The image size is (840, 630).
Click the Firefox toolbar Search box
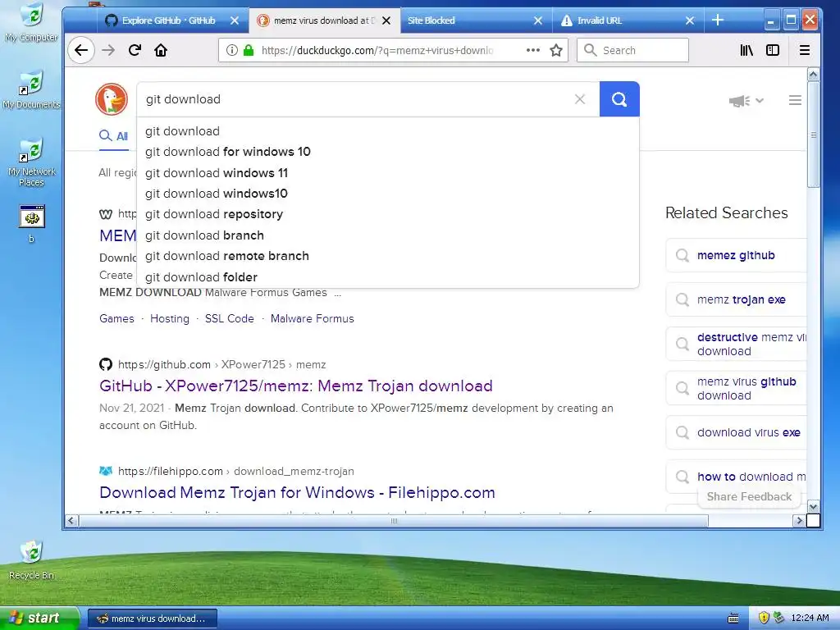pyautogui.click(x=632, y=50)
